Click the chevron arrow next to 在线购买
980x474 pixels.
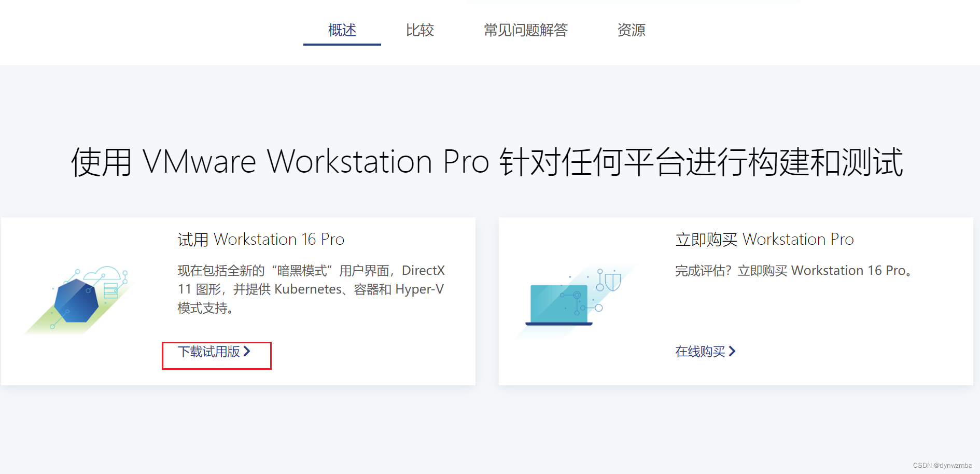point(732,351)
